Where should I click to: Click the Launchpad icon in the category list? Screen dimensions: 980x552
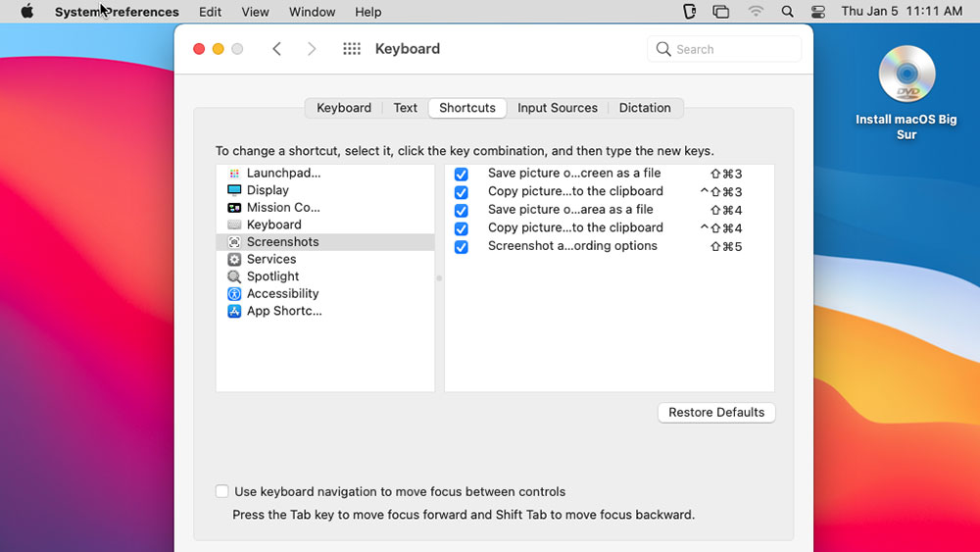[x=234, y=174]
